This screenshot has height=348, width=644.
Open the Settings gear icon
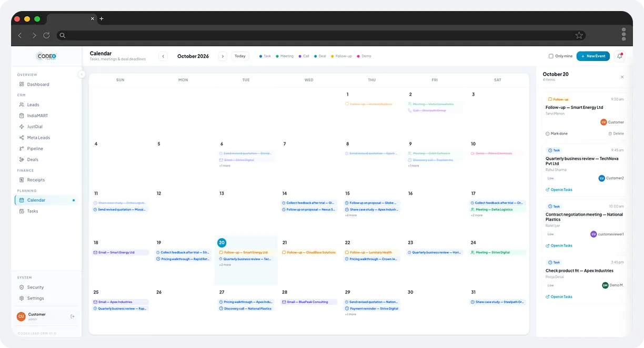tap(22, 298)
